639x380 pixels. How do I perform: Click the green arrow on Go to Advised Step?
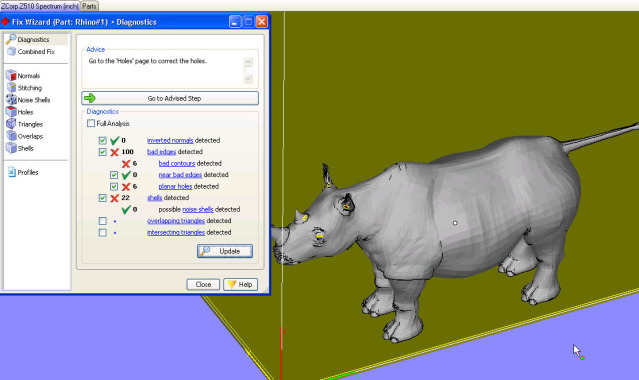pos(90,98)
